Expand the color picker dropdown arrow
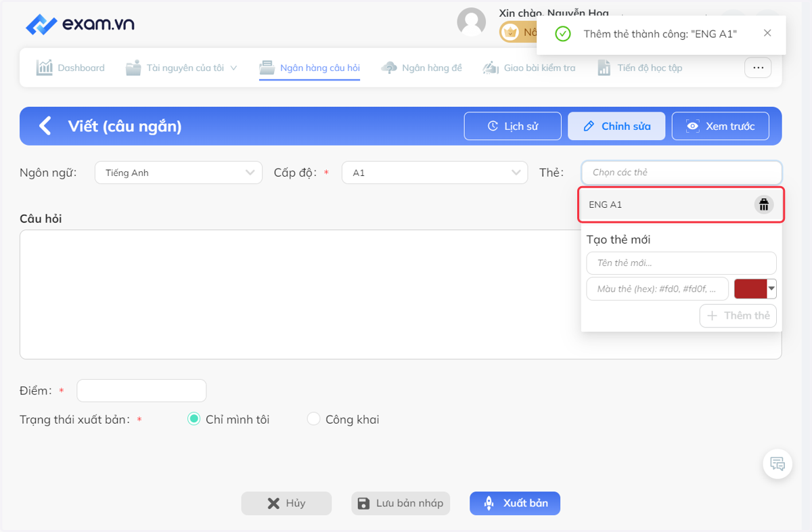812x532 pixels. coord(772,289)
